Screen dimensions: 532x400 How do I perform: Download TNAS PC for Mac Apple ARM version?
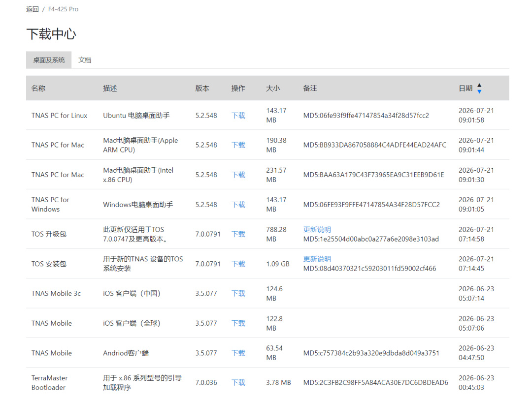click(238, 145)
